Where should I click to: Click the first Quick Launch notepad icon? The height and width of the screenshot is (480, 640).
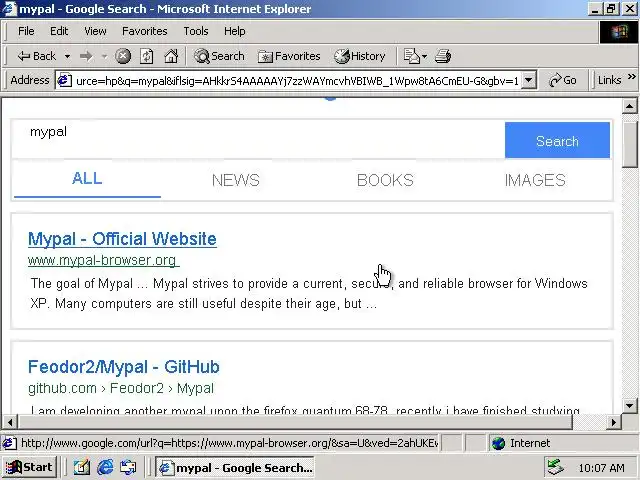click(x=82, y=467)
